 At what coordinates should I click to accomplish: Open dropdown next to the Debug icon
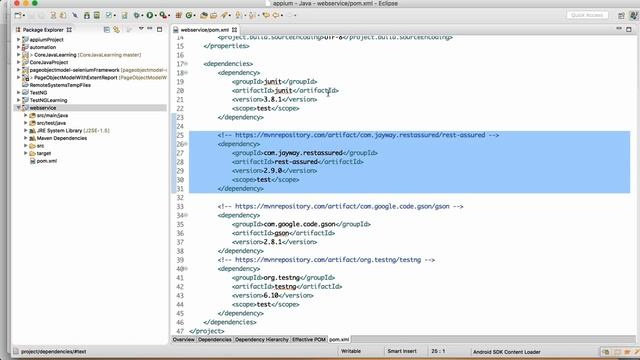(x=142, y=16)
